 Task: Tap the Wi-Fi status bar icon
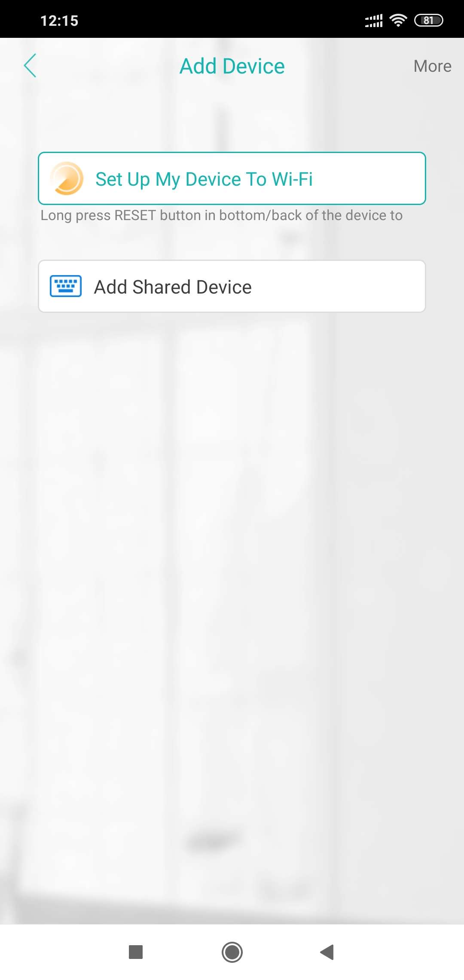(398, 20)
